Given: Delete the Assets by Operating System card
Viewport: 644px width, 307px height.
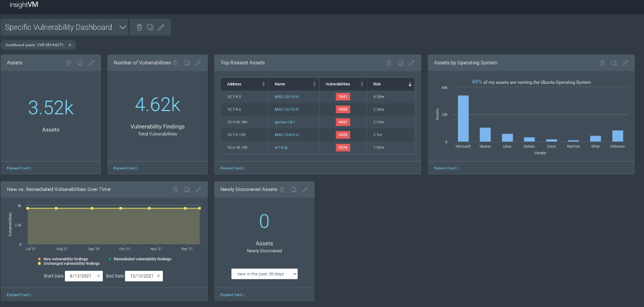Looking at the screenshot, I should [x=602, y=63].
